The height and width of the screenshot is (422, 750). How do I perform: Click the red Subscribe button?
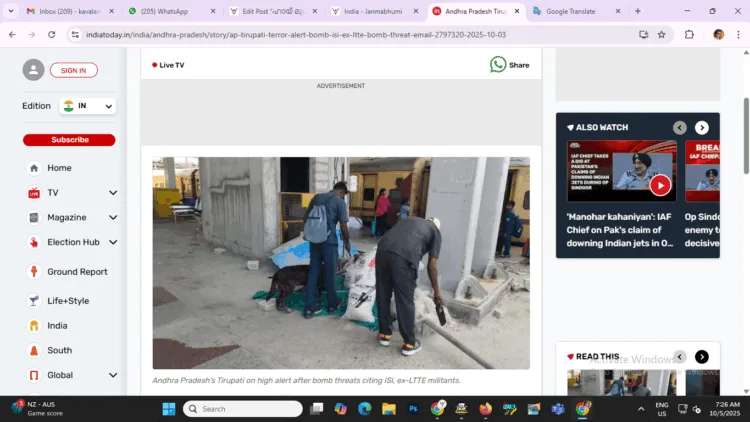coord(69,140)
